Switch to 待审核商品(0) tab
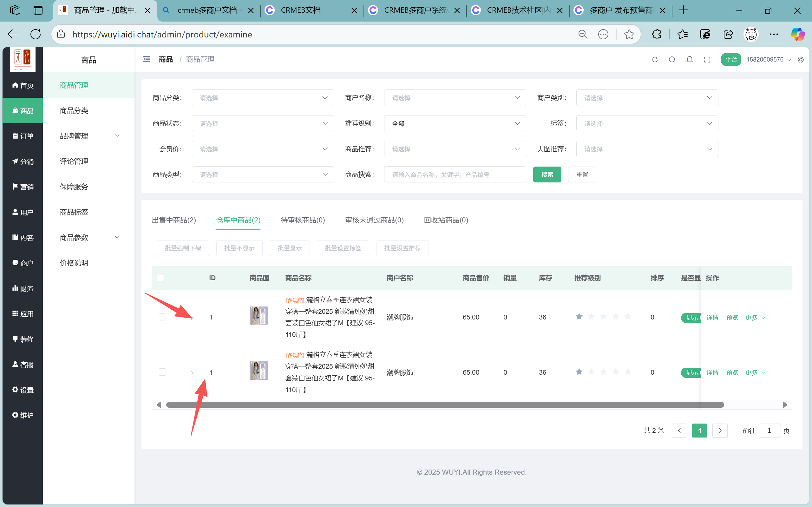The height and width of the screenshot is (507, 812). click(303, 220)
